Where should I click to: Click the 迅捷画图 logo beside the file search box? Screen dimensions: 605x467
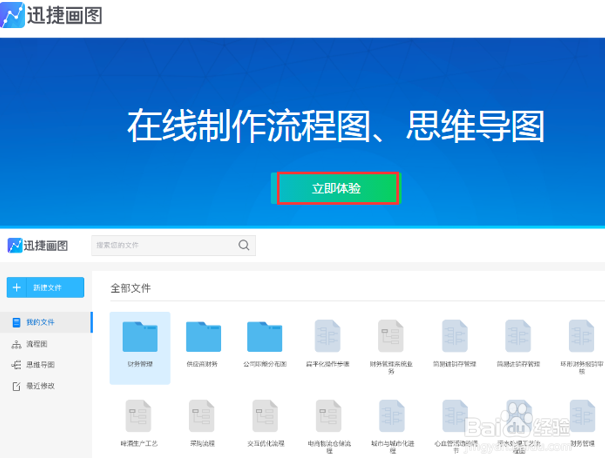pos(38,245)
